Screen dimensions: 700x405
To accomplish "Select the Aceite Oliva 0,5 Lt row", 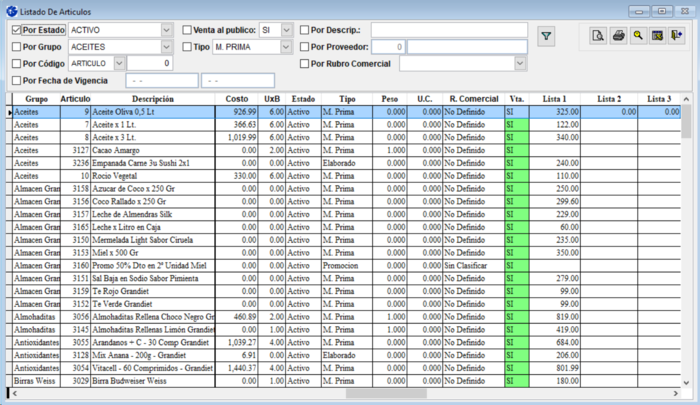I will tap(344, 112).
